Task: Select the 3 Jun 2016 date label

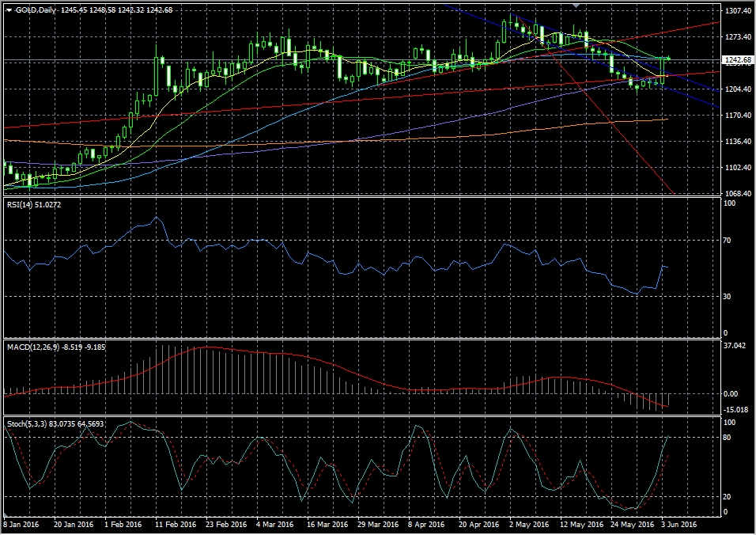Action: [678, 524]
